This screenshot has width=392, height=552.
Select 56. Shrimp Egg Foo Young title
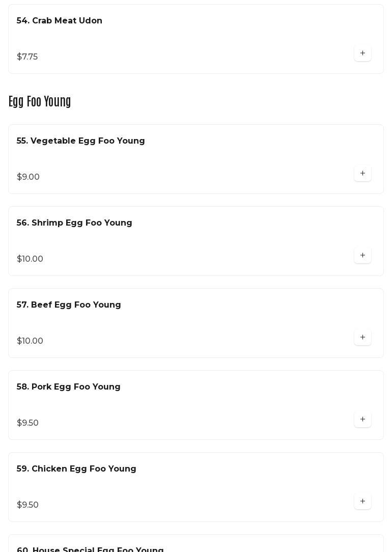tap(74, 223)
